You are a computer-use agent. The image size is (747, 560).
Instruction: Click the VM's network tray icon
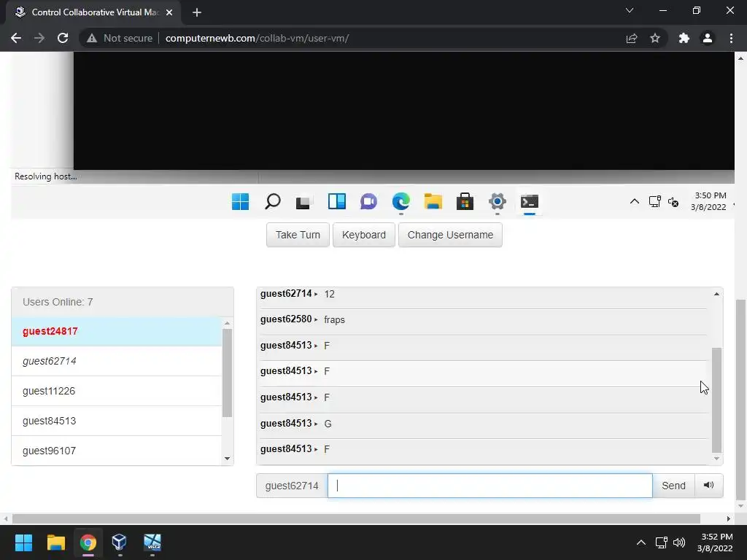coord(655,201)
